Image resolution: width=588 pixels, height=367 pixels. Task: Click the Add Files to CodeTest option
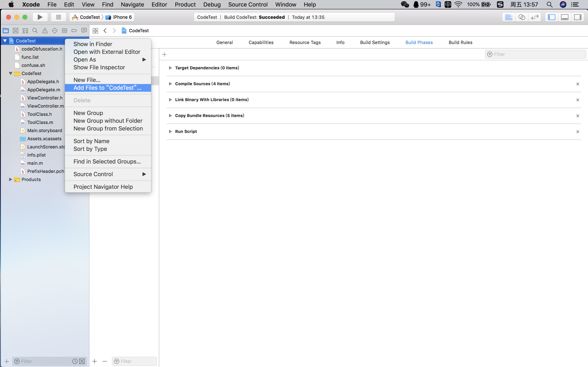point(107,87)
